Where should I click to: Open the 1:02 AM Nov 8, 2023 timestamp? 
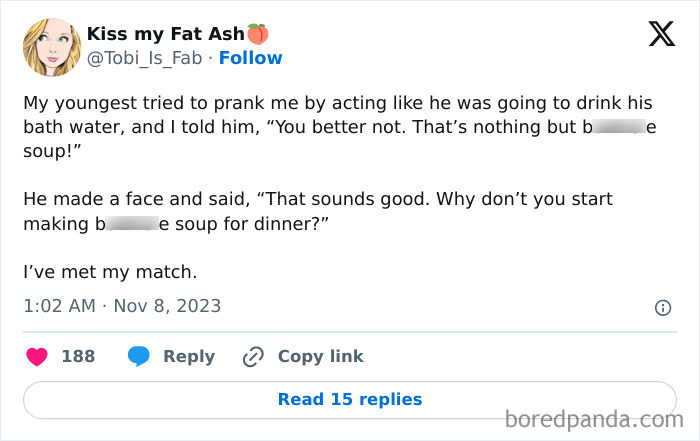click(x=122, y=306)
